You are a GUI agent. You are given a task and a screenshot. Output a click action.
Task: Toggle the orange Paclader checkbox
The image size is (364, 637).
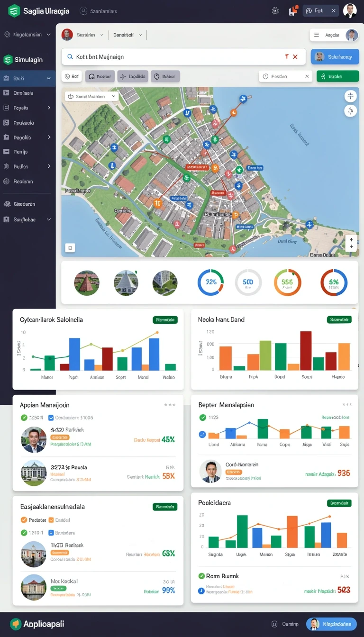point(24,520)
